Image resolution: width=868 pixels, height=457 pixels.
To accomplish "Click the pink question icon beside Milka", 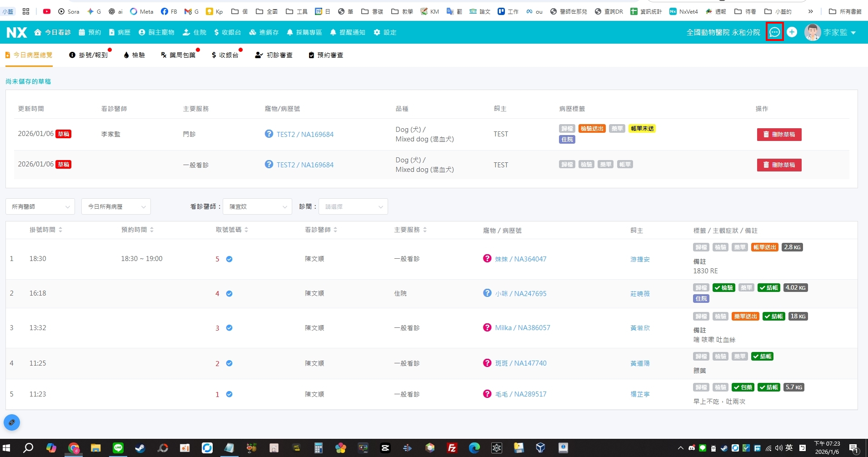I will point(487,327).
